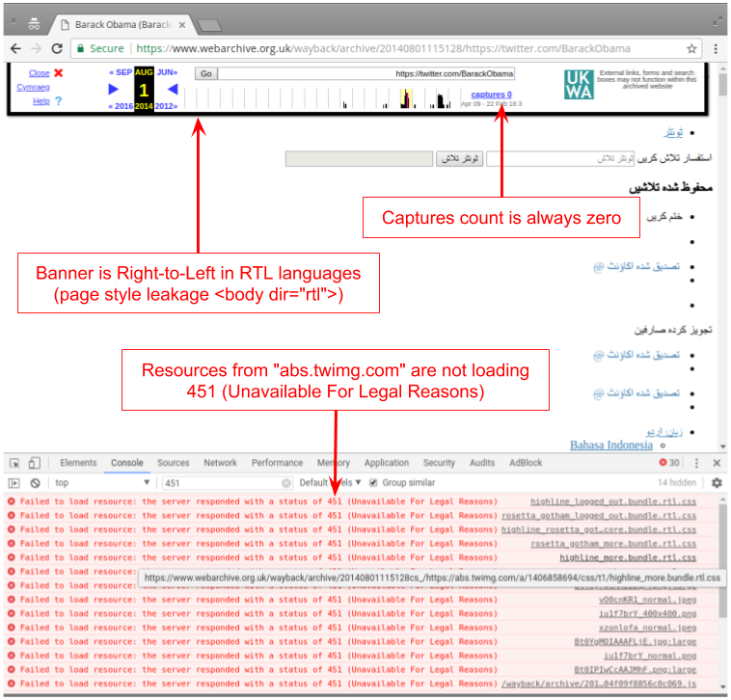This screenshot has height=700, width=731.
Task: Click the blue right-pointing arrow in banner
Action: click(113, 89)
